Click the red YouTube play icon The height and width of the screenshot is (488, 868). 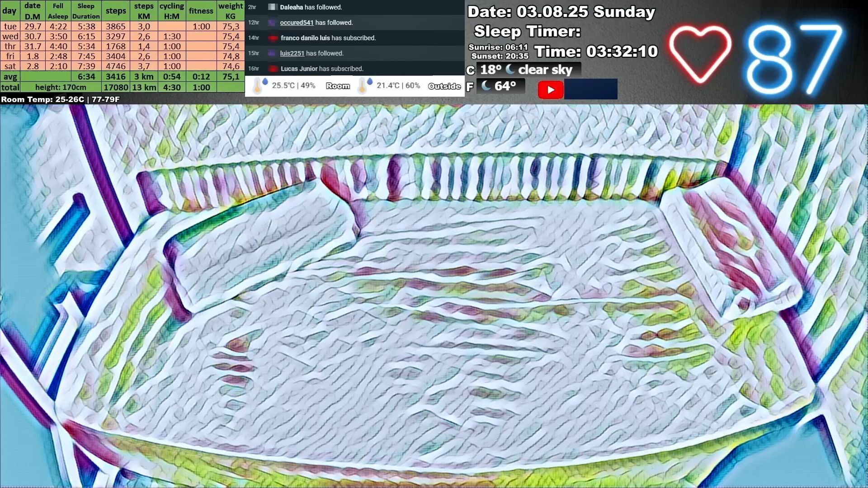tap(551, 89)
